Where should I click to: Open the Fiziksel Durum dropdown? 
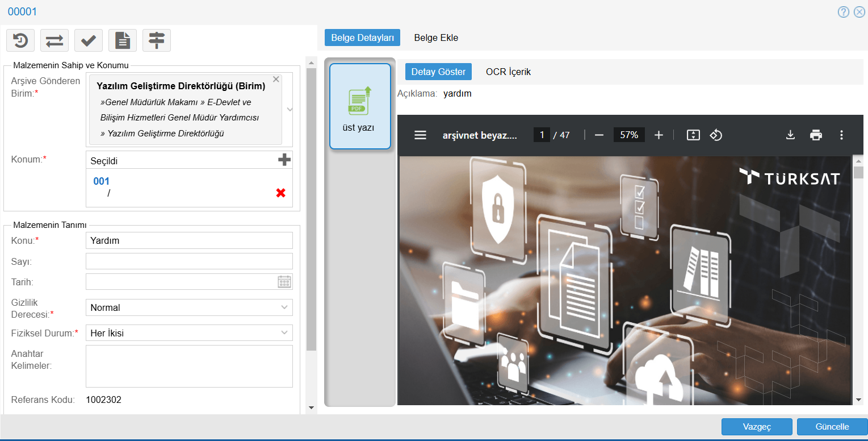[284, 333]
